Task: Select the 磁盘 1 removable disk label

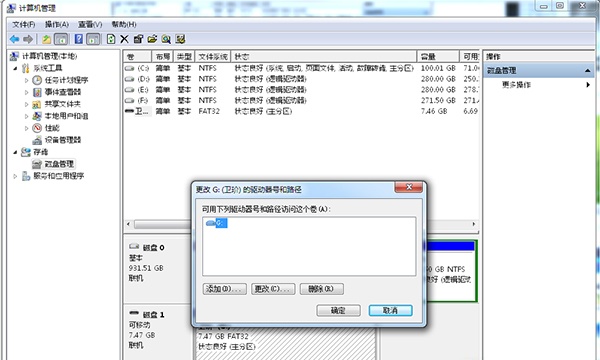Action: [x=153, y=314]
